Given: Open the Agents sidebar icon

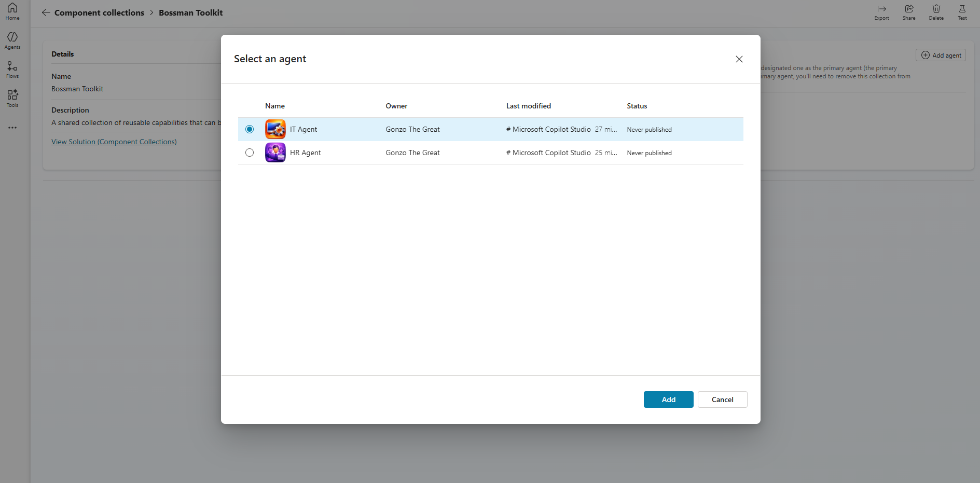Looking at the screenshot, I should pos(12,40).
